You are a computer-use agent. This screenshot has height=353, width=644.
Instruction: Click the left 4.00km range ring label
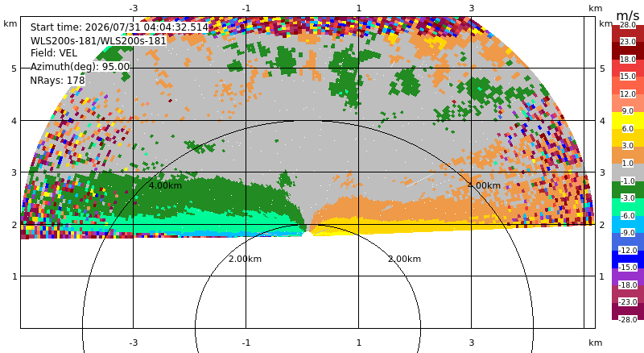pyautogui.click(x=165, y=185)
